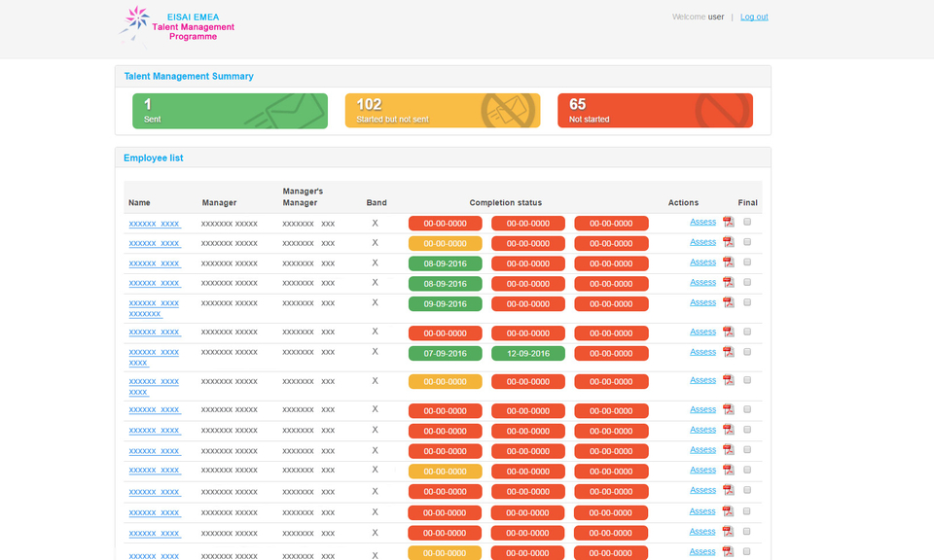Open the first employee name link

[x=155, y=224]
